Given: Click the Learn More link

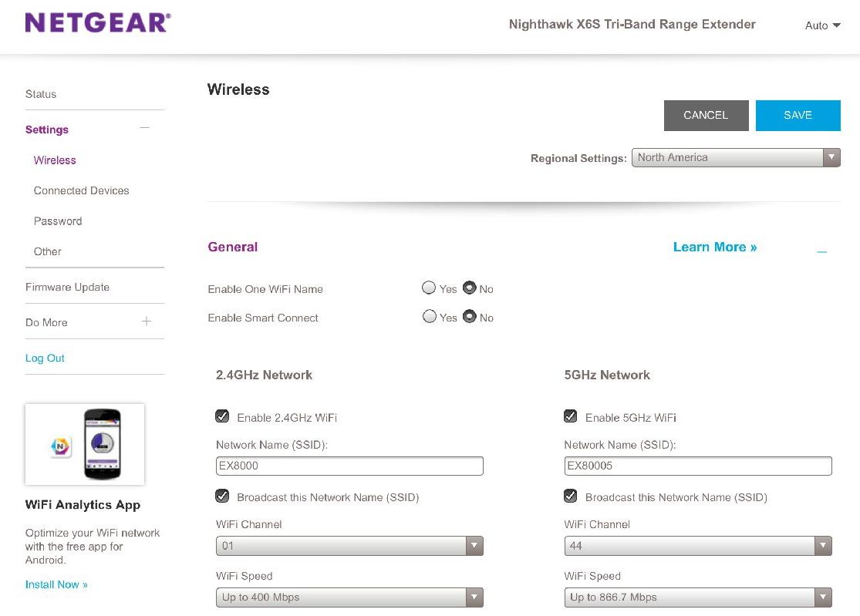Looking at the screenshot, I should coord(714,247).
